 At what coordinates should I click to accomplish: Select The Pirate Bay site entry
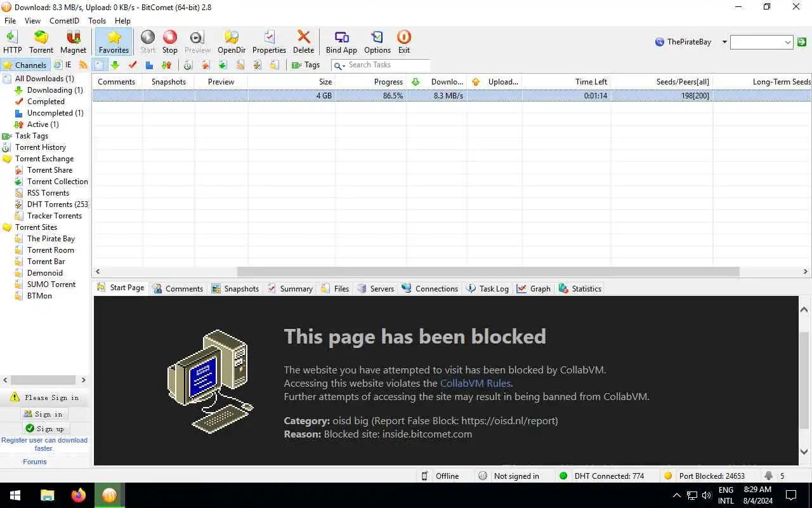point(51,239)
